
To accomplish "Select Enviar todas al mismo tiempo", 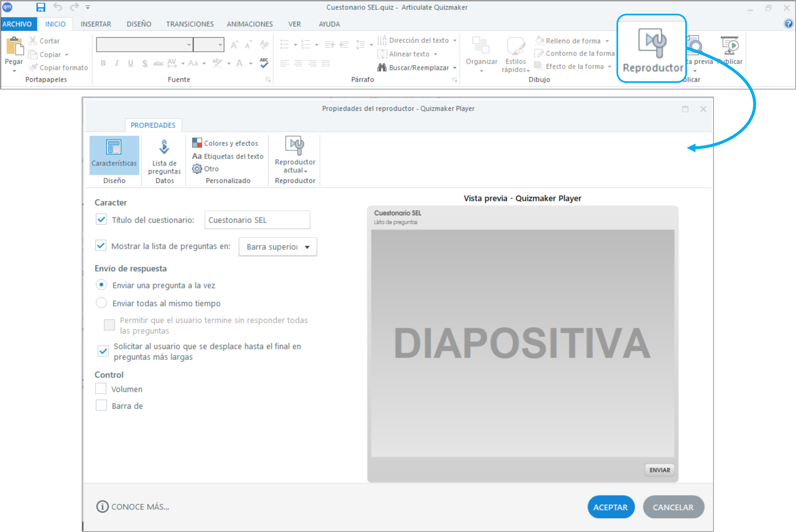I will tap(101, 303).
